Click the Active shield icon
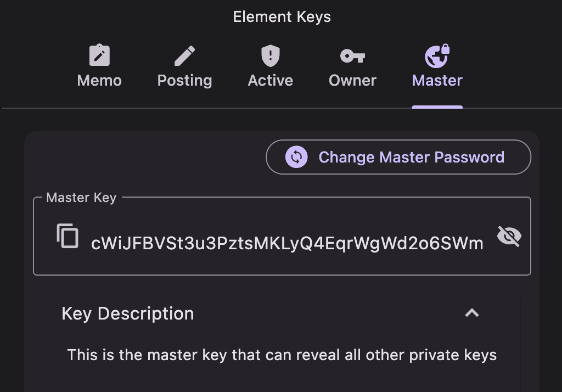The height and width of the screenshot is (392, 562). tap(270, 55)
